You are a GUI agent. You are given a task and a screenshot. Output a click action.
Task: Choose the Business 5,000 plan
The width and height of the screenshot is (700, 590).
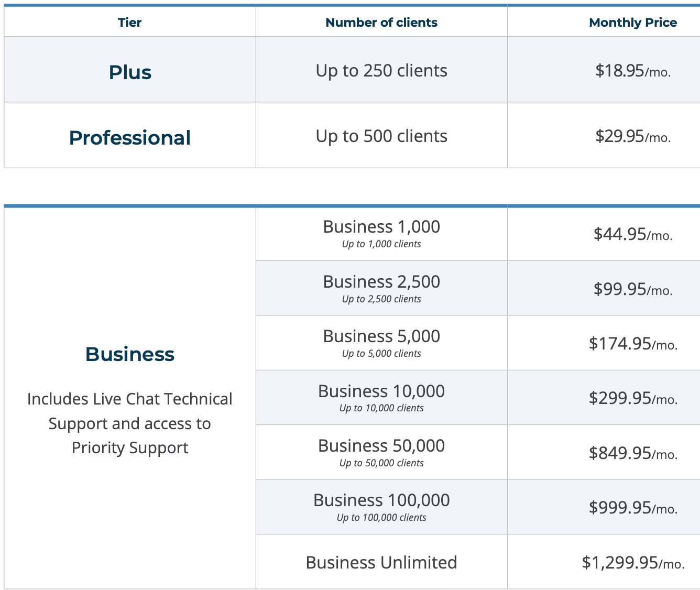(x=381, y=343)
